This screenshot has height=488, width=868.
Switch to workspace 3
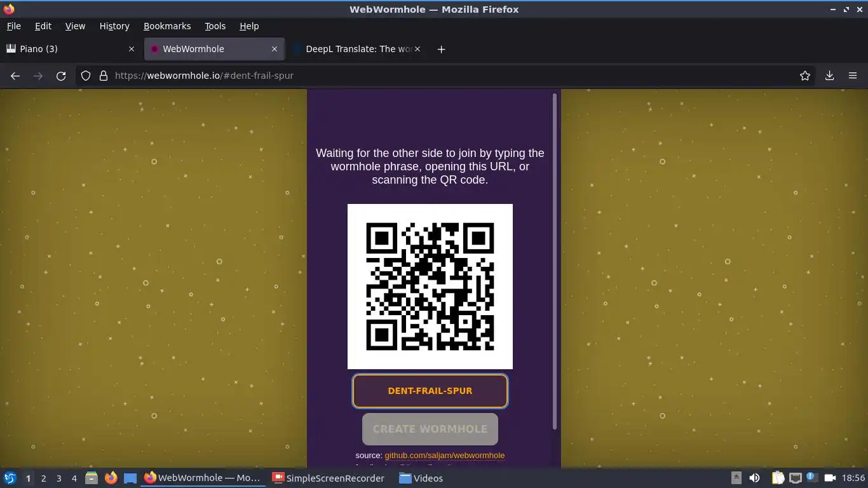click(x=58, y=478)
